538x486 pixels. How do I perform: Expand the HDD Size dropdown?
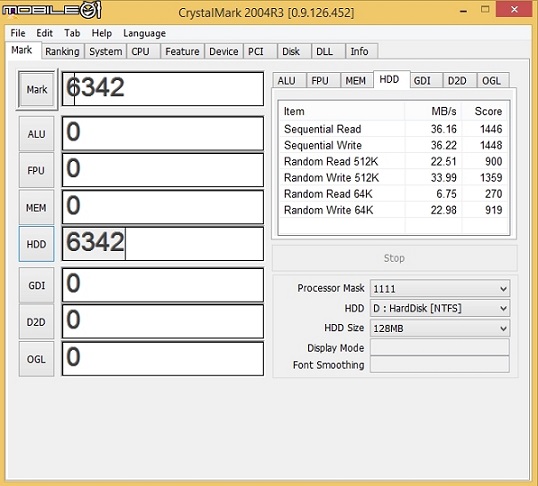(440, 328)
